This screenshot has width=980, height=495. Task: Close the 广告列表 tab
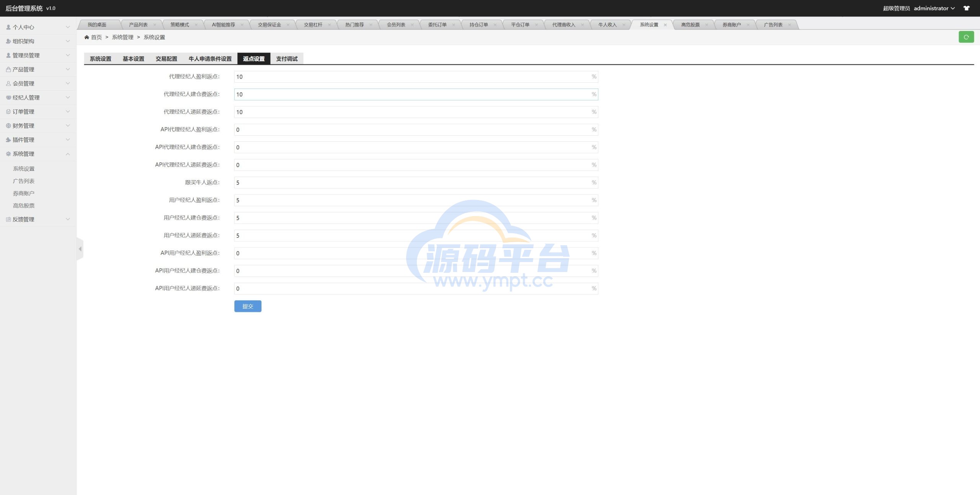point(789,25)
